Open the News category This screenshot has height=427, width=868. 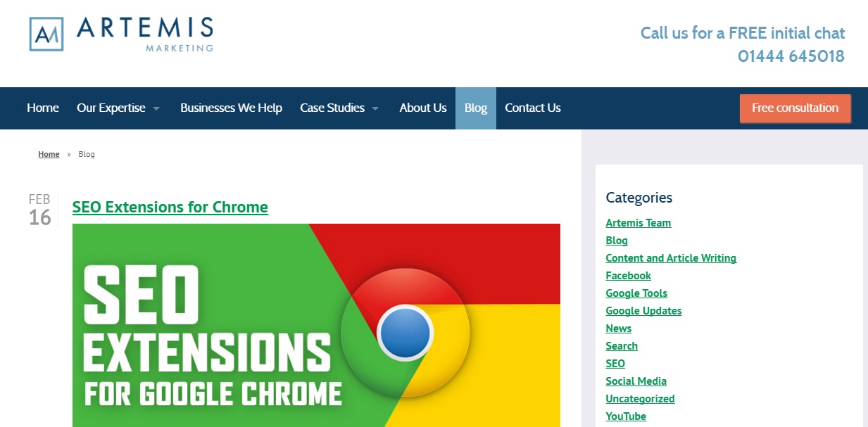(619, 329)
